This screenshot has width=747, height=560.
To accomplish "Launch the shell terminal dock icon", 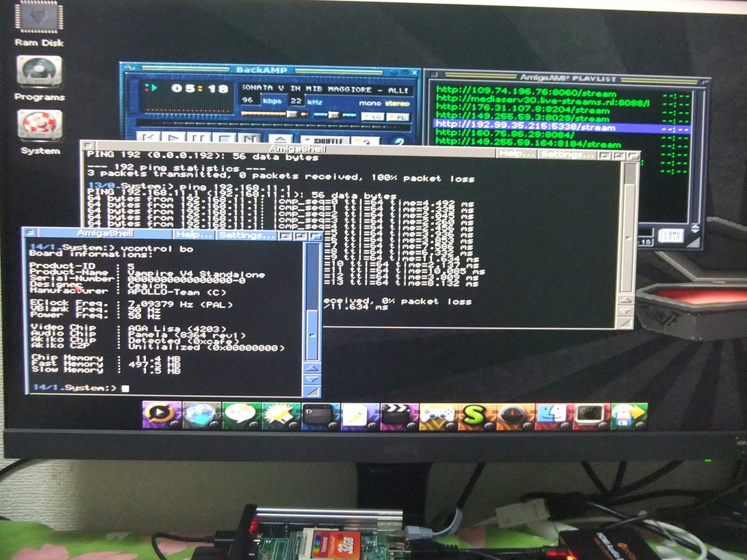I will 321,416.
